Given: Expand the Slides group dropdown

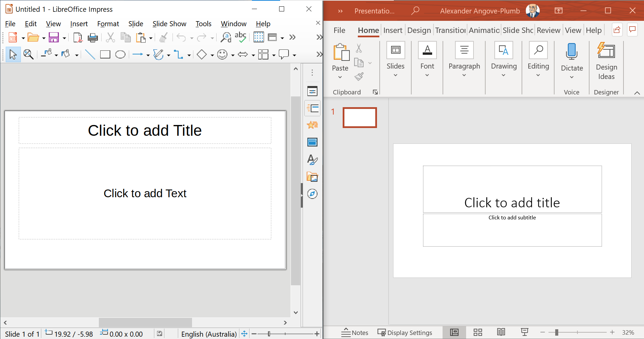Looking at the screenshot, I should tap(395, 75).
